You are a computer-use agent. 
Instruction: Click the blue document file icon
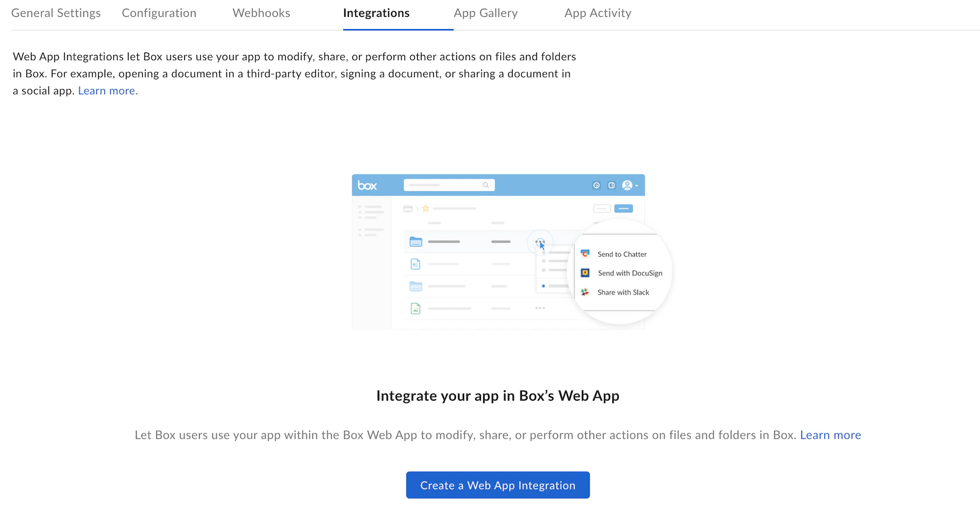pos(415,264)
